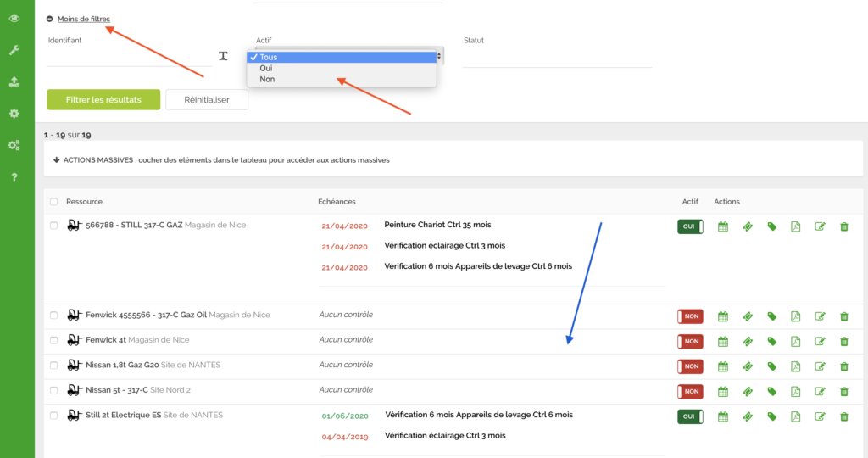Click the eye icon in the green sidebar

point(14,18)
